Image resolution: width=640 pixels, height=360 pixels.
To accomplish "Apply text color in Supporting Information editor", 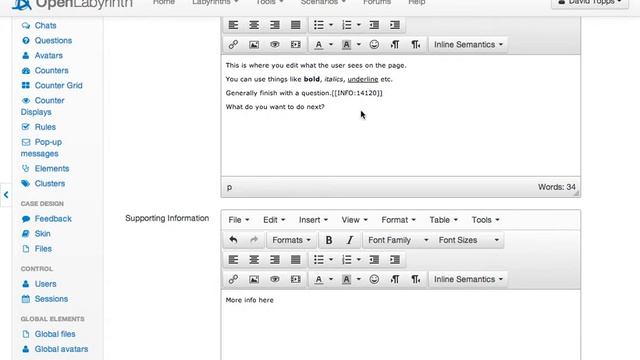I will [x=319, y=279].
